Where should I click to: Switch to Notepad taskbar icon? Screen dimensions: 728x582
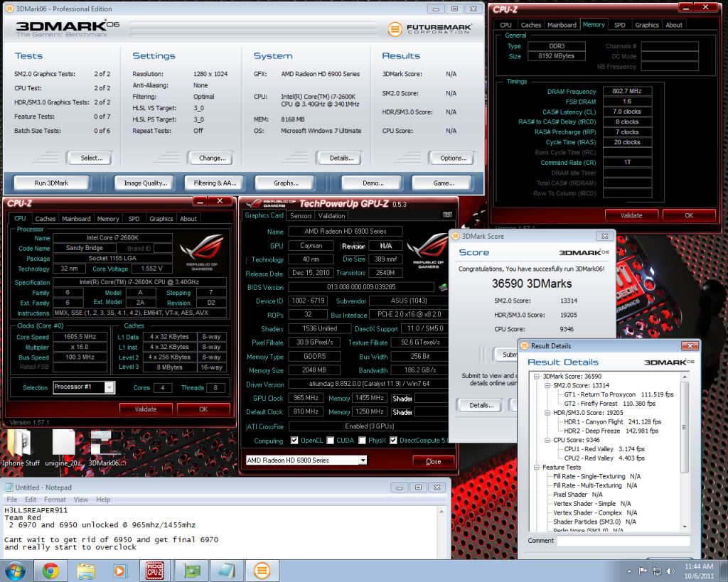(226, 571)
